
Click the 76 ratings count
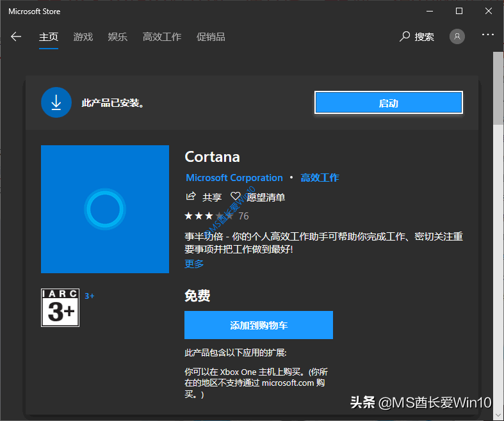(x=243, y=216)
